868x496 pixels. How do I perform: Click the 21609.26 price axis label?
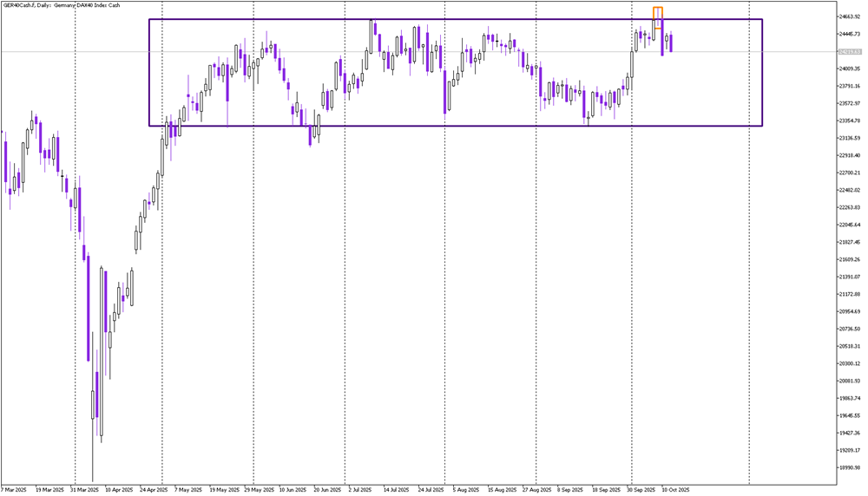point(838,260)
